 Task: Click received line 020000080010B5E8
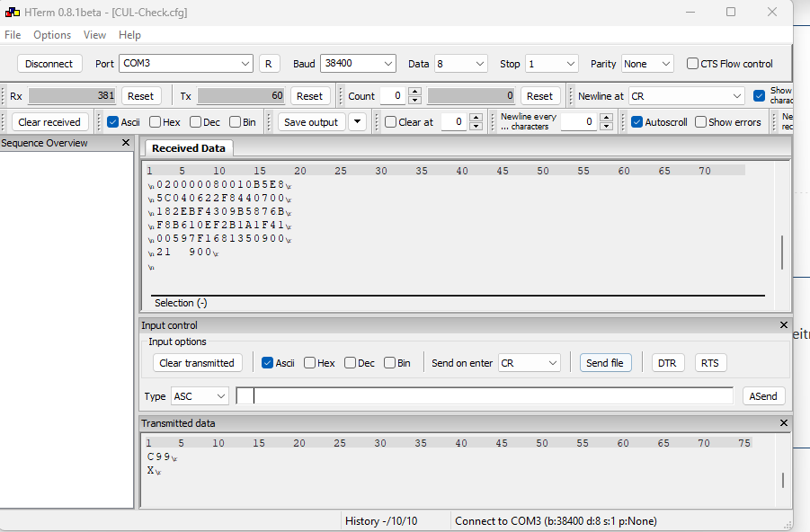220,184
